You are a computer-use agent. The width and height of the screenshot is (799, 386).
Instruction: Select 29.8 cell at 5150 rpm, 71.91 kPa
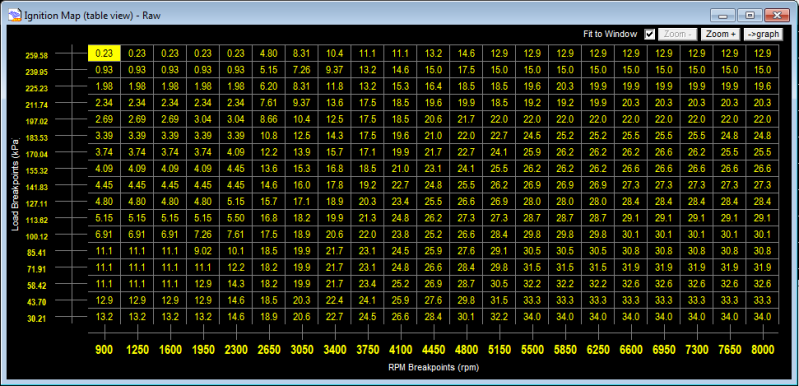coord(499,267)
